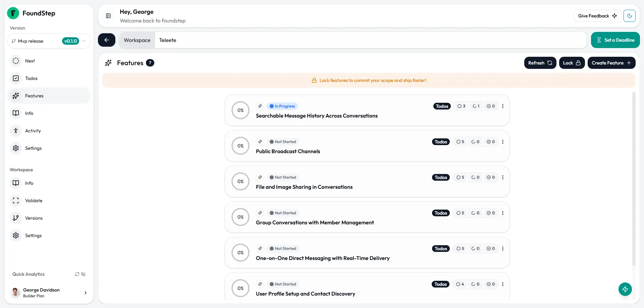Click the green lightning quick action button

pyautogui.click(x=625, y=289)
